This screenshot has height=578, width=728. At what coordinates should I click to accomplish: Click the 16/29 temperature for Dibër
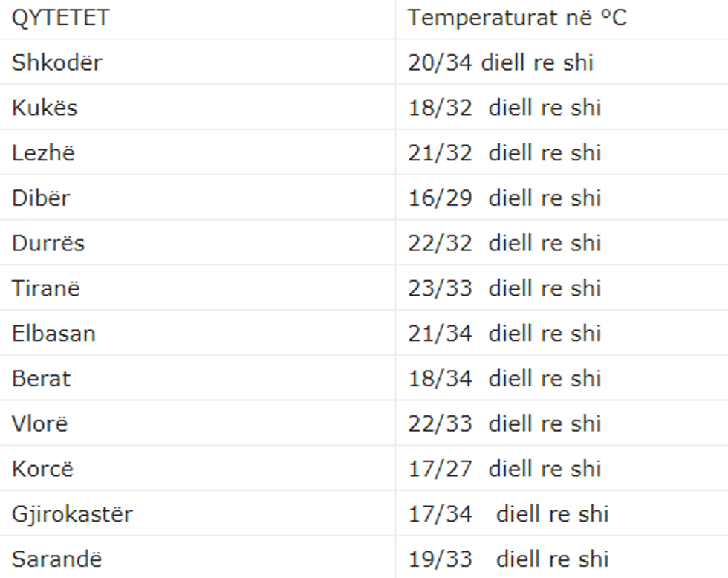click(x=440, y=198)
